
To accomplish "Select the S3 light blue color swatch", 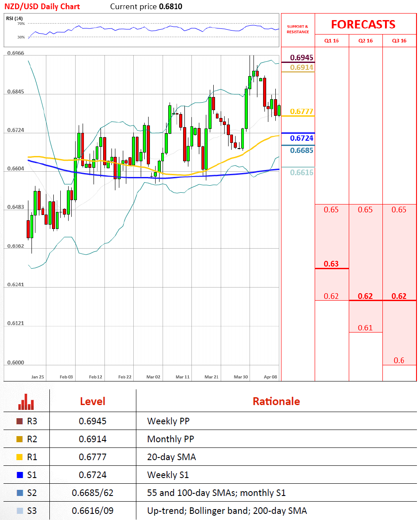I will click(x=20, y=511).
